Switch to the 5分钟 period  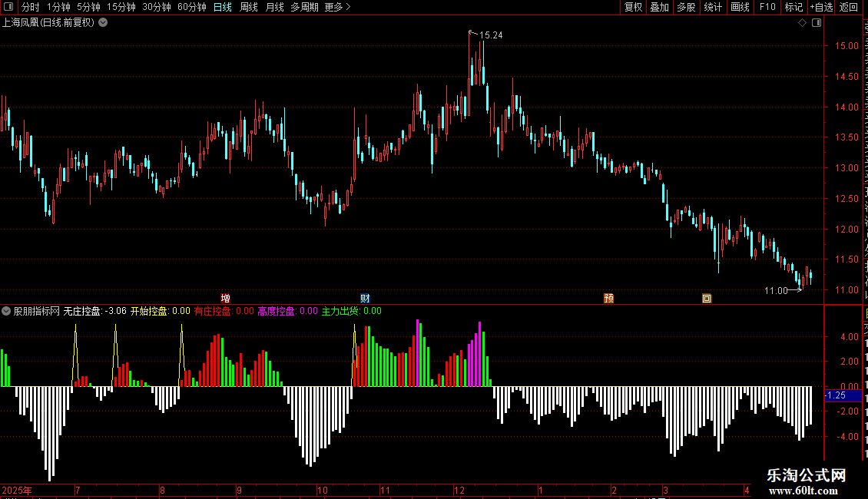click(88, 7)
